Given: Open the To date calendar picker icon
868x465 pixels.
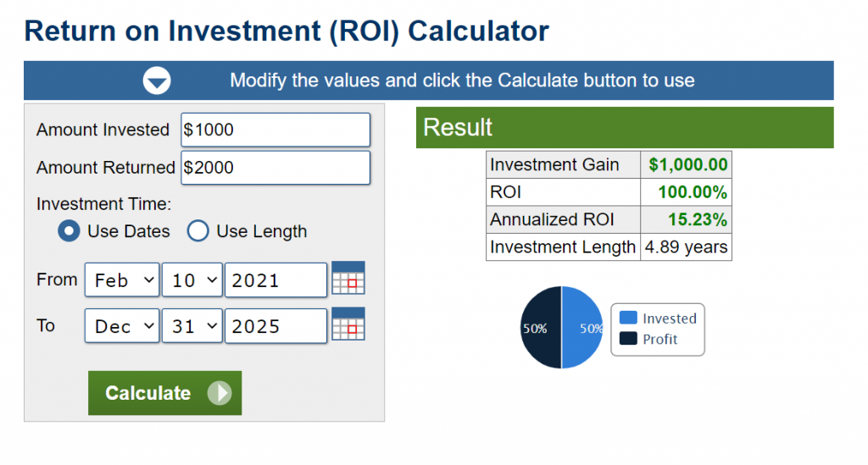Looking at the screenshot, I should [348, 324].
